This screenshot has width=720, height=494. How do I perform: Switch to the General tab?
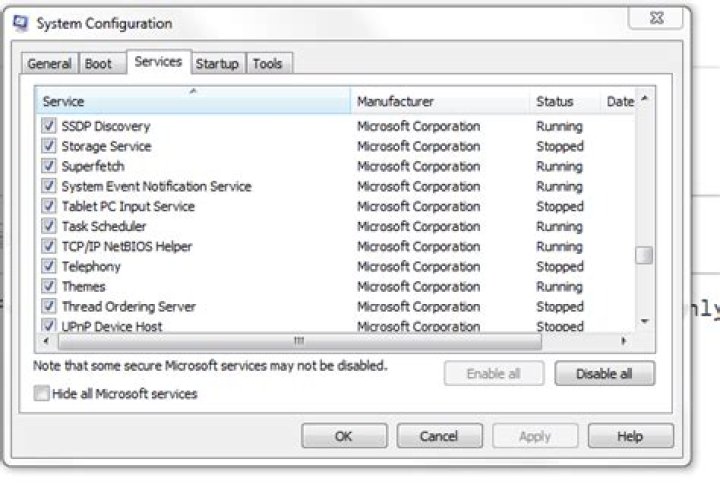coord(49,63)
